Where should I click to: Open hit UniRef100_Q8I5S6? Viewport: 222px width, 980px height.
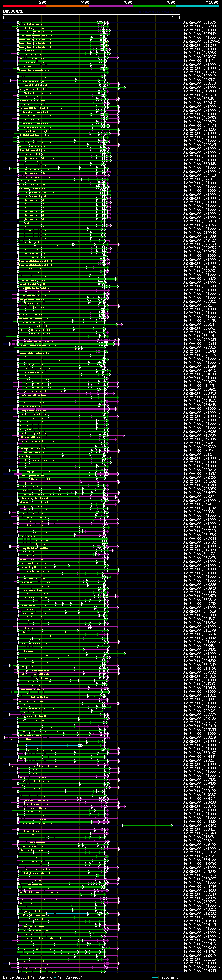point(199,23)
